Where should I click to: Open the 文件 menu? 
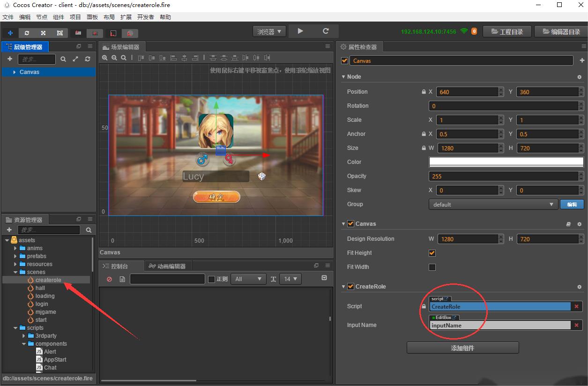coord(8,17)
